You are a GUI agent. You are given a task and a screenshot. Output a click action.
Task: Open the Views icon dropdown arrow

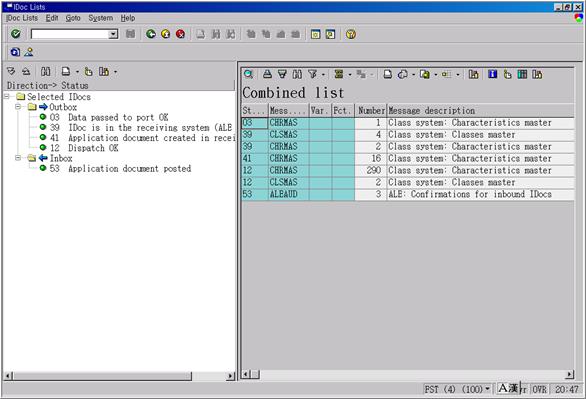click(x=413, y=75)
